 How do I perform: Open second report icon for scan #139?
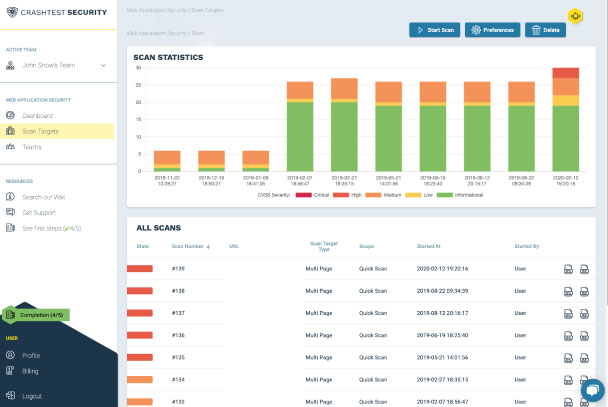tap(584, 269)
